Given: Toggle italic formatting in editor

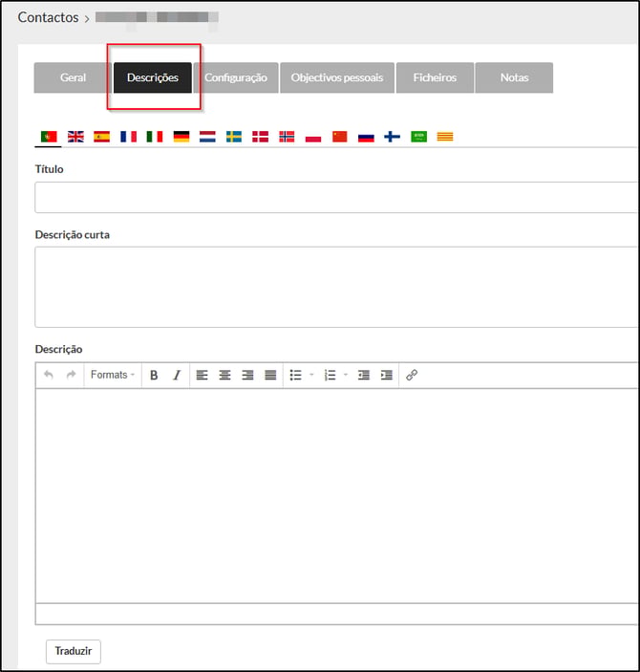Looking at the screenshot, I should [177, 376].
